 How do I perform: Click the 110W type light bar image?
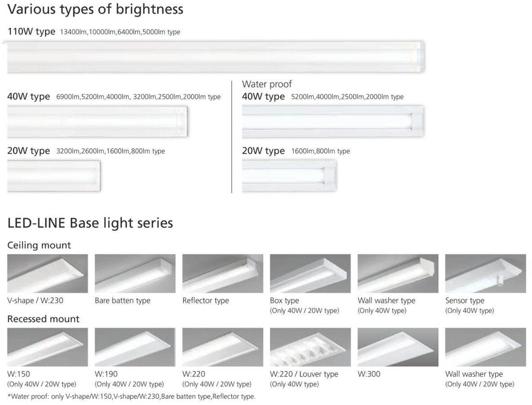click(216, 57)
